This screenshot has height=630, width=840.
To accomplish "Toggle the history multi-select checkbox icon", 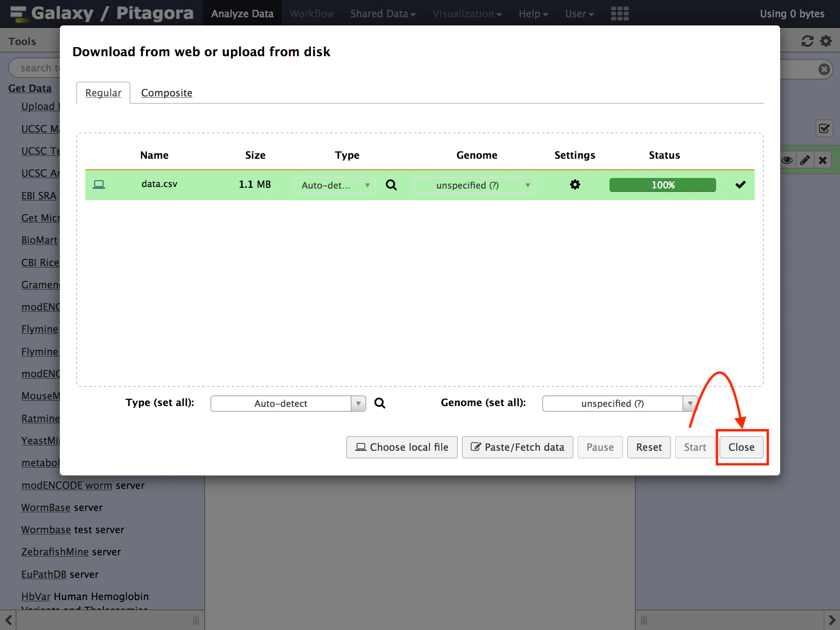I will point(824,129).
